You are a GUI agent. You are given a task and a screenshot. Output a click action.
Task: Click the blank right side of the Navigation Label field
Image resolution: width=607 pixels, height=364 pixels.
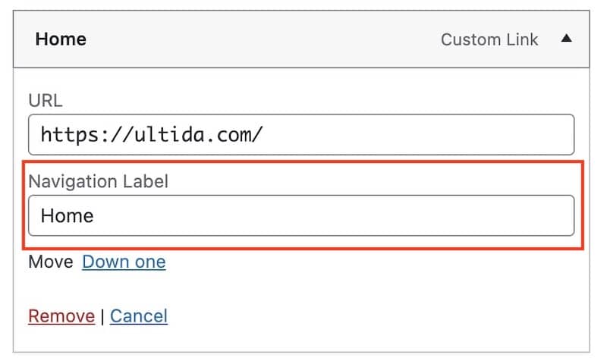tap(333, 215)
